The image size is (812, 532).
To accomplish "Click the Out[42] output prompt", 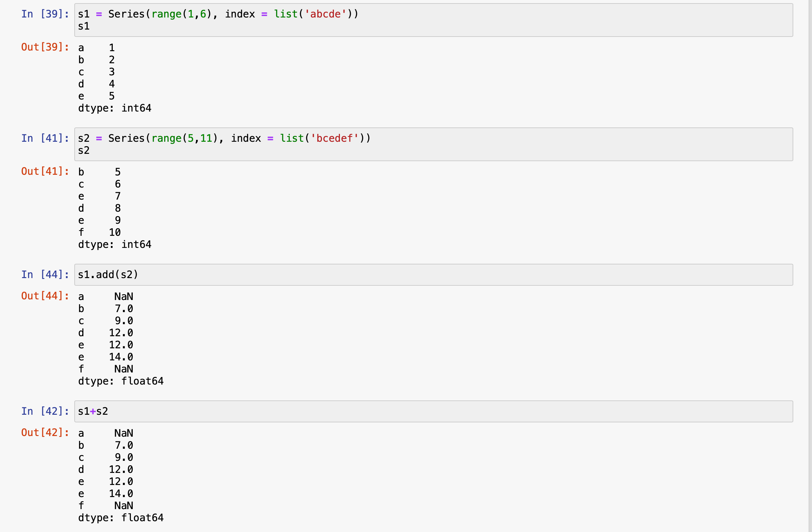I will point(45,433).
